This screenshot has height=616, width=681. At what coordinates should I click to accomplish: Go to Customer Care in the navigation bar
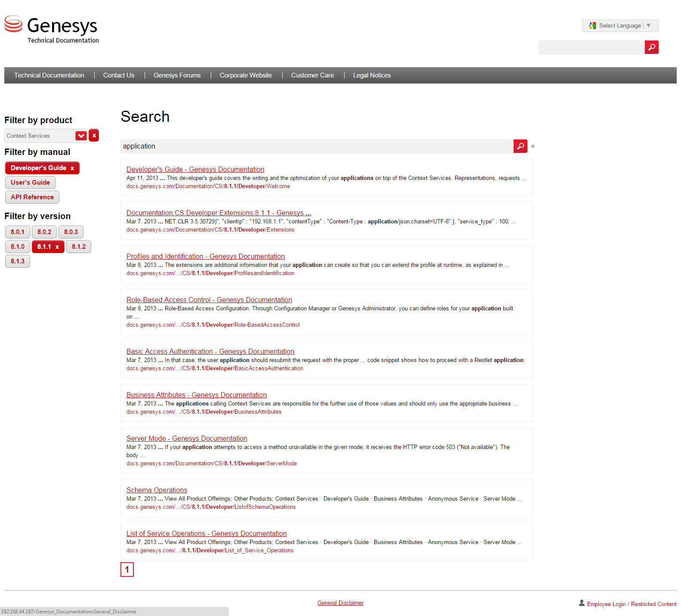coord(312,75)
